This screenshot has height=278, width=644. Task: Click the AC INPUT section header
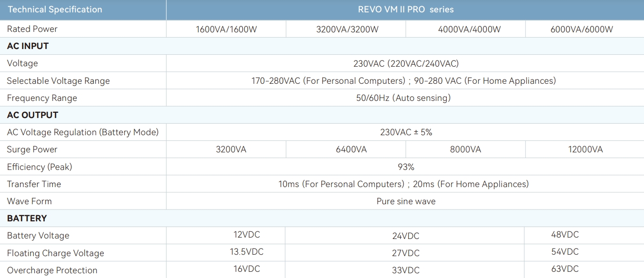coord(28,46)
